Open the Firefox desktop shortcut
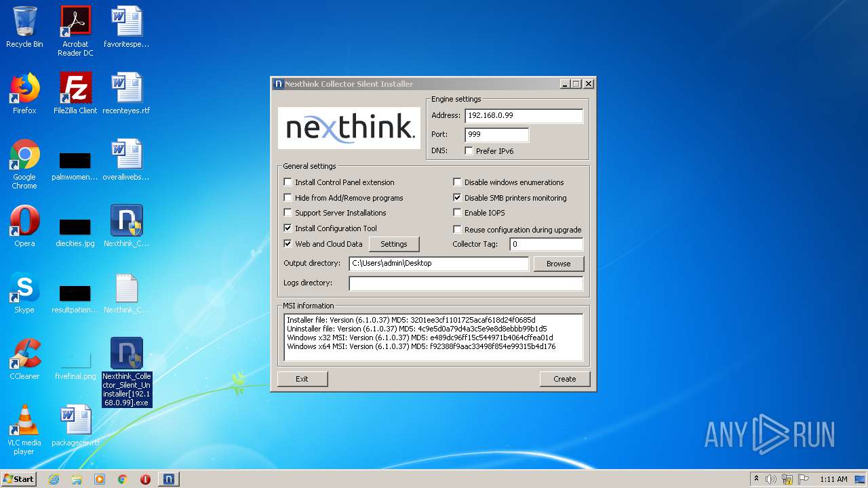 pyautogui.click(x=24, y=94)
